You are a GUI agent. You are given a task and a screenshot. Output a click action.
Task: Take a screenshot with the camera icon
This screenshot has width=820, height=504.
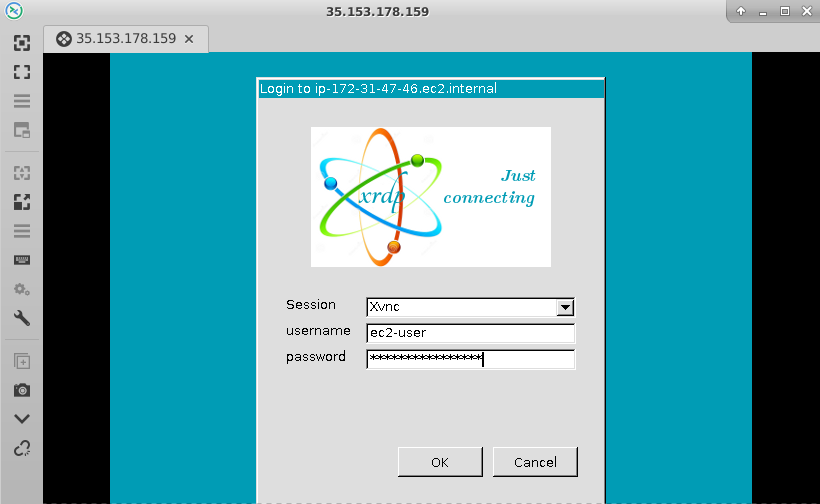[x=21, y=390]
